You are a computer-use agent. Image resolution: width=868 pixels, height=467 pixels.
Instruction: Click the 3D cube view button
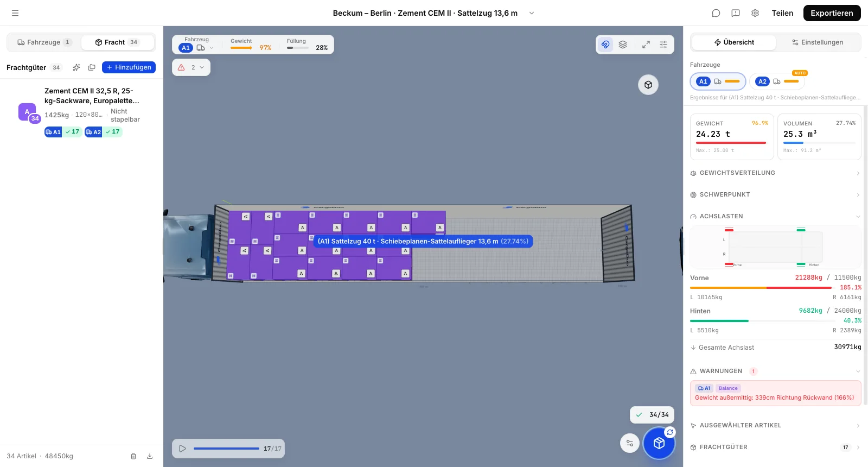[x=648, y=85]
